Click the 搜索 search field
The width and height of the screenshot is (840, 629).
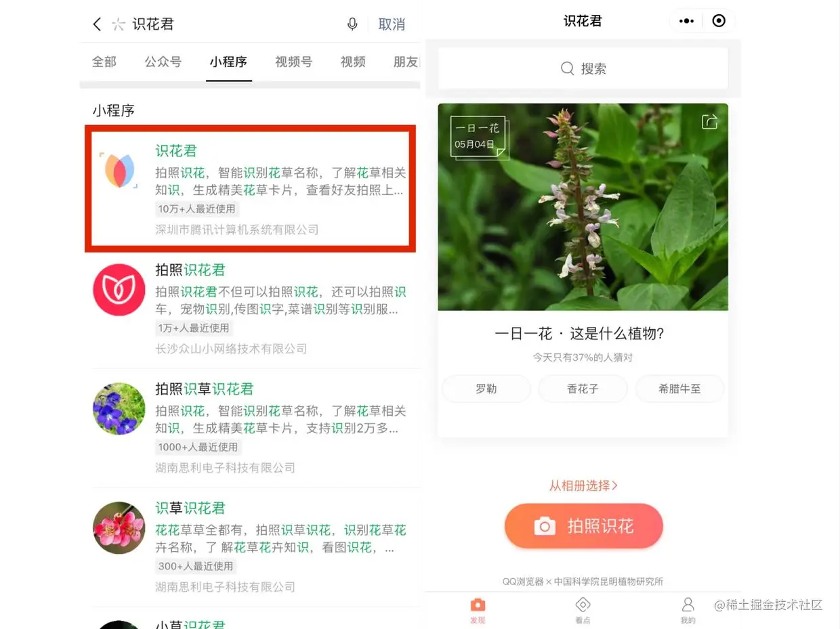(x=583, y=68)
